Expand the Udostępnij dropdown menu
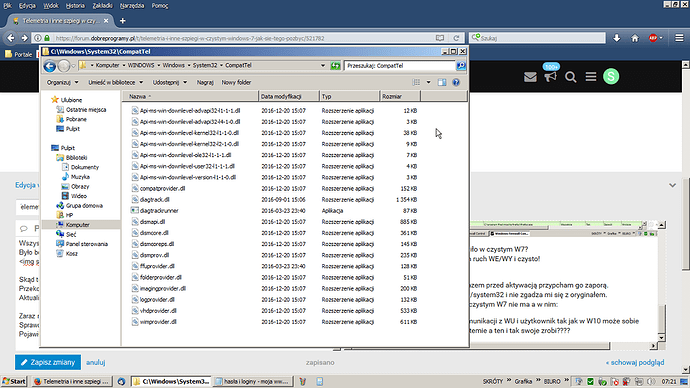This screenshot has height=388, width=690. point(170,82)
